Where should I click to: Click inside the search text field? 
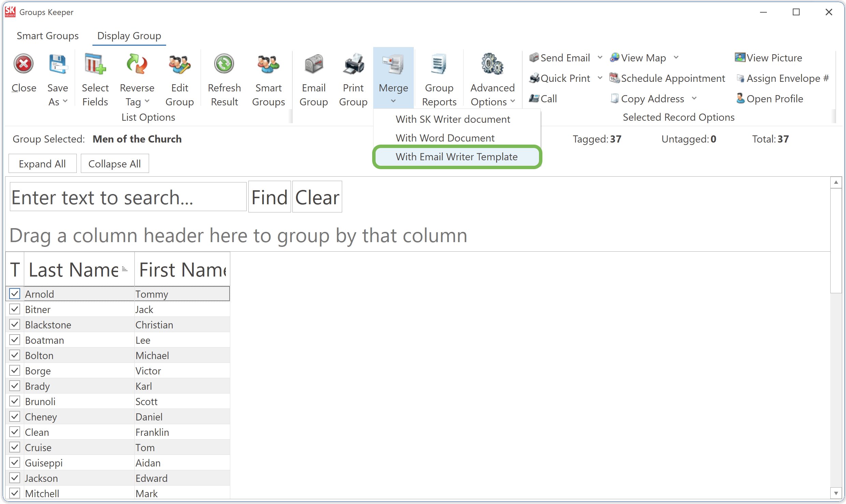coord(128,197)
